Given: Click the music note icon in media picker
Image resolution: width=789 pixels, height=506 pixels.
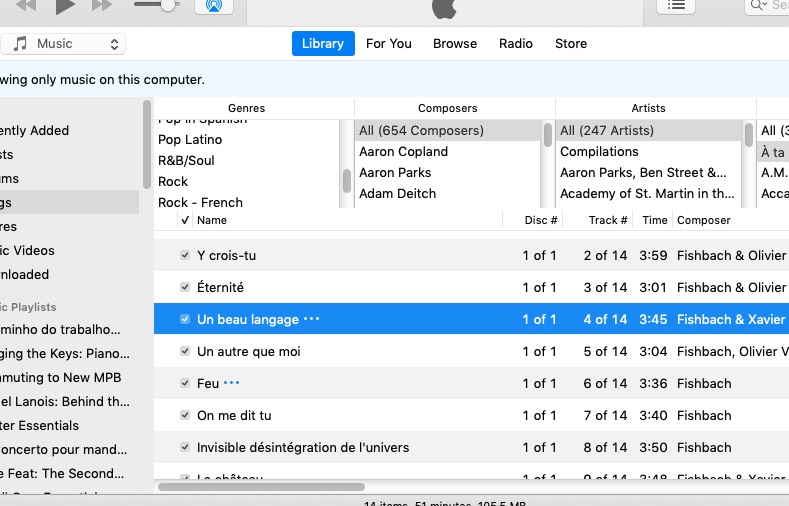Looking at the screenshot, I should [20, 44].
